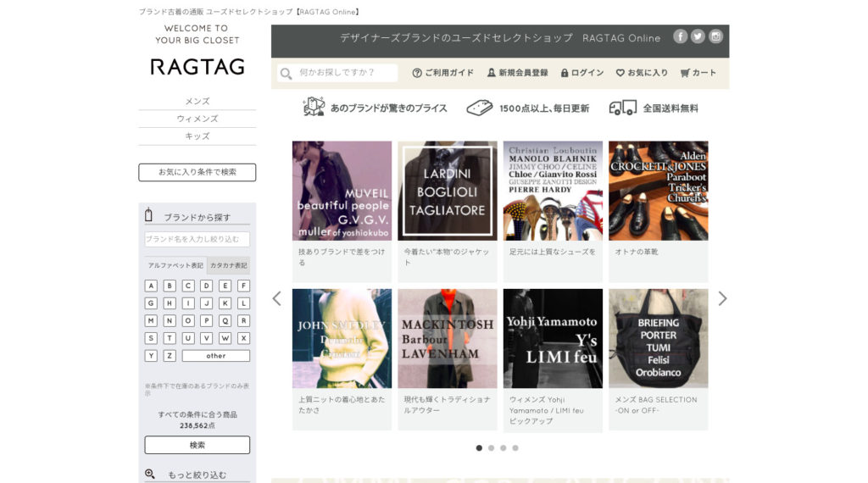Select the first carousel pagination dot
This screenshot has width=868, height=483.
[x=479, y=448]
